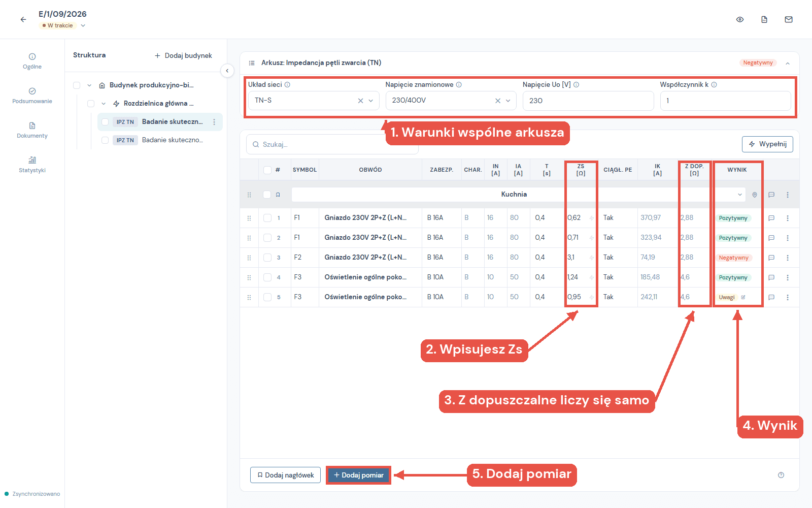
Task: Check the row 4 measurement checkbox
Action: (267, 277)
